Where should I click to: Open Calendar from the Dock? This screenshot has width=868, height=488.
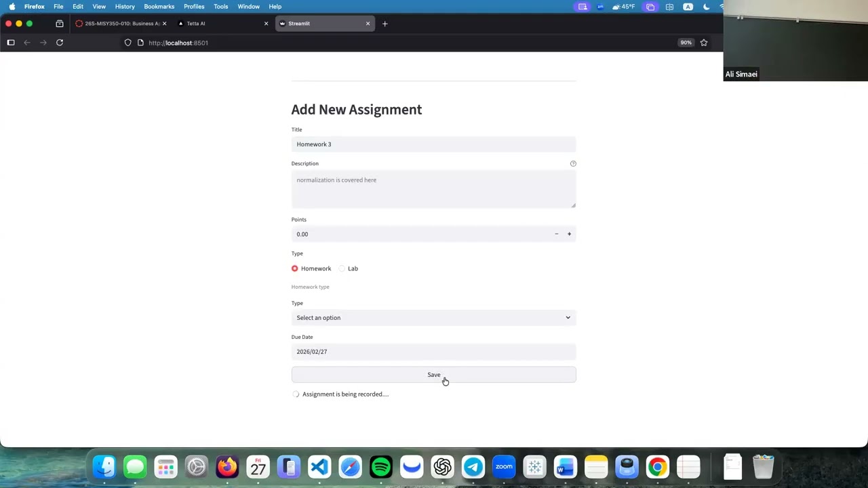tap(258, 467)
